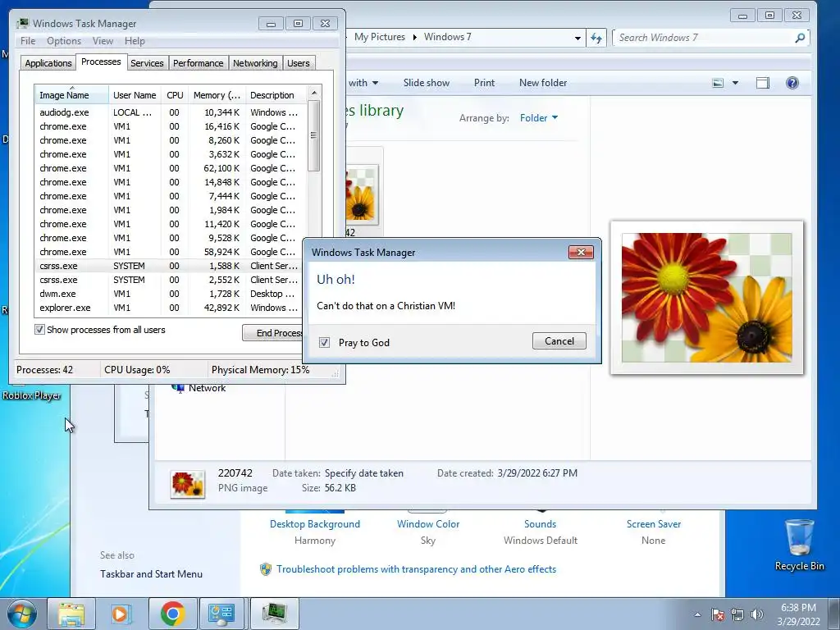The image size is (840, 630).
Task: Click Troubleshoot problems with transparency link
Action: (x=416, y=569)
